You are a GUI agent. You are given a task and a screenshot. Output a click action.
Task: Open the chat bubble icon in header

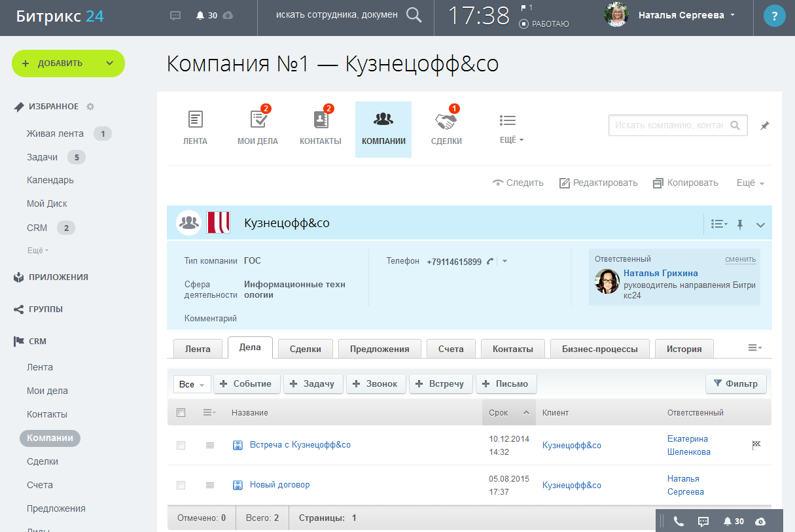(175, 15)
